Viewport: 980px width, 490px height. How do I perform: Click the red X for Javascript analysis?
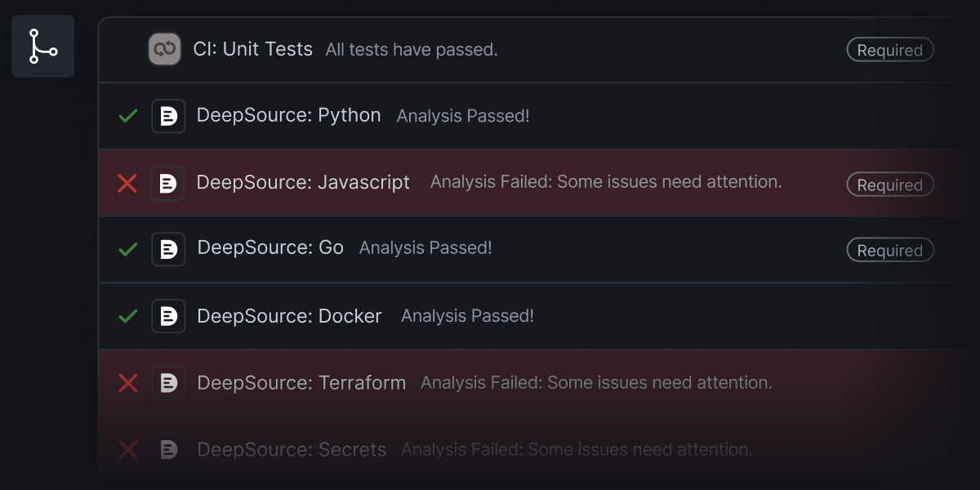127,183
